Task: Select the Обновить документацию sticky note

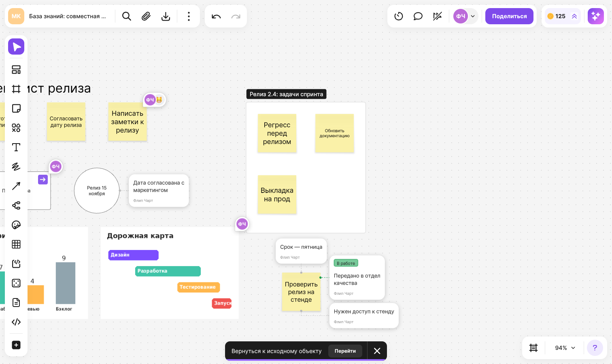Action: click(335, 133)
